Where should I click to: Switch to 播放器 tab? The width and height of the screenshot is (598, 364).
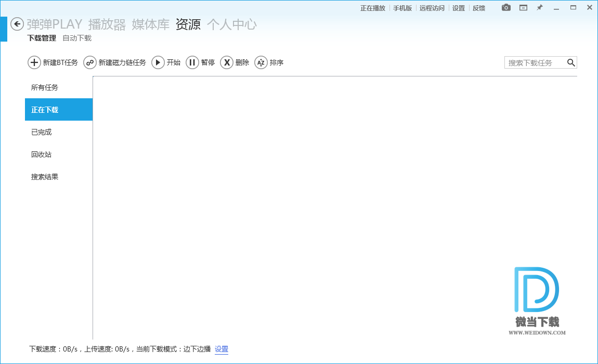[107, 24]
